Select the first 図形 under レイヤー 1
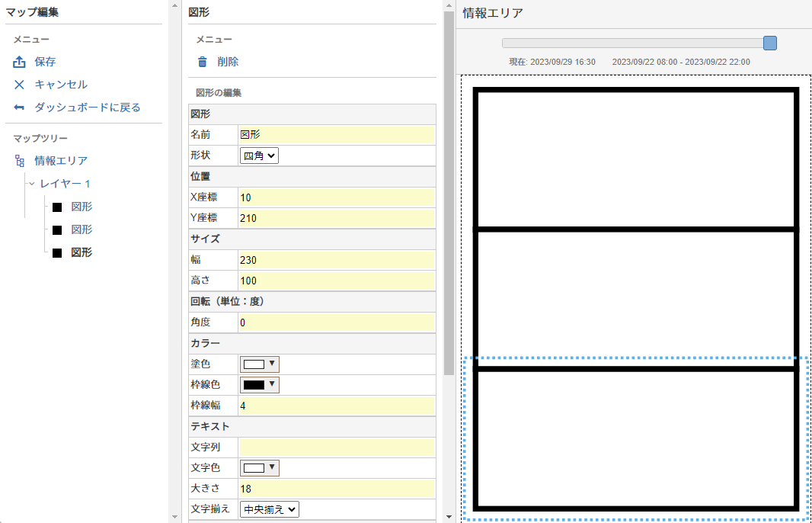 point(82,207)
